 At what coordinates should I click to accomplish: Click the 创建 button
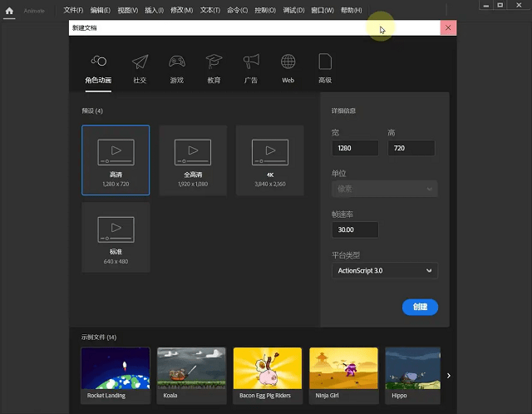pyautogui.click(x=420, y=307)
